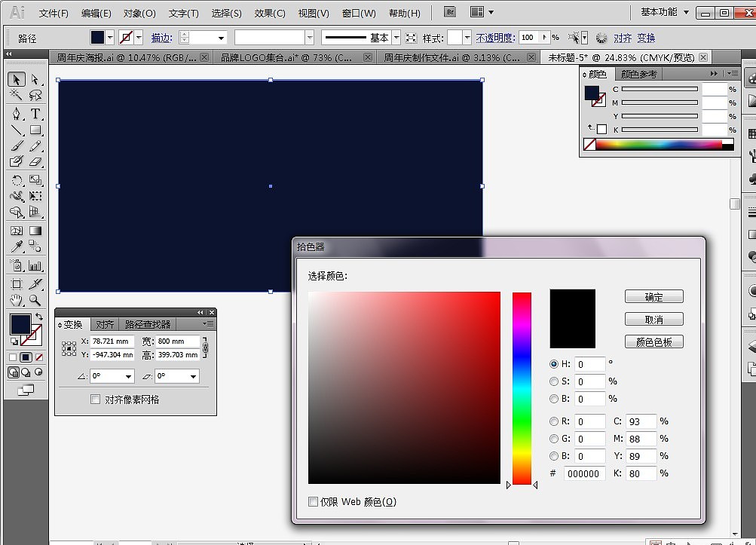Click the 不透明度 link in control bar

pyautogui.click(x=495, y=38)
